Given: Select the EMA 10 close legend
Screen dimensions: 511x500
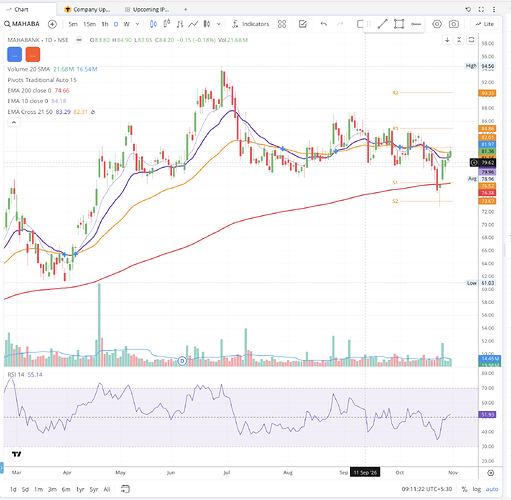Looking at the screenshot, I should [x=28, y=101].
